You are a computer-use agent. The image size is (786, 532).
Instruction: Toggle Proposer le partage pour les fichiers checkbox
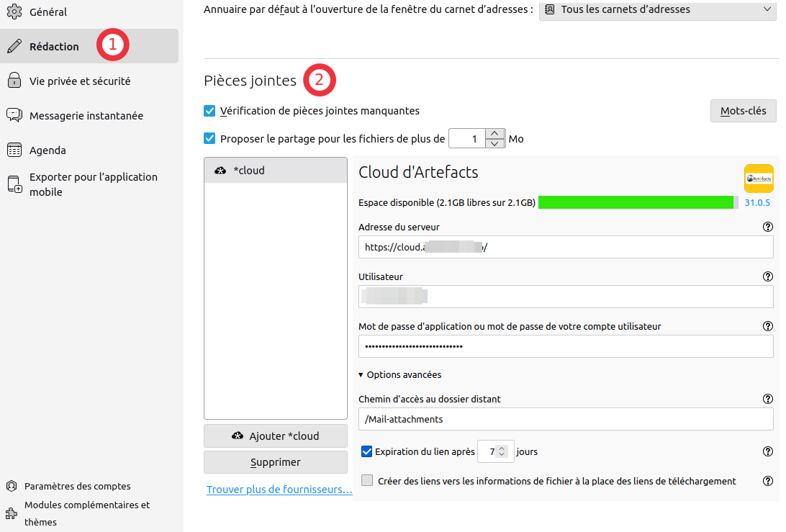point(210,138)
